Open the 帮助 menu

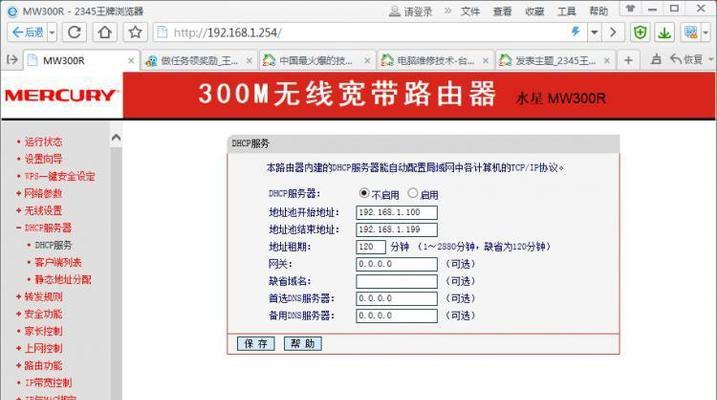click(x=598, y=11)
